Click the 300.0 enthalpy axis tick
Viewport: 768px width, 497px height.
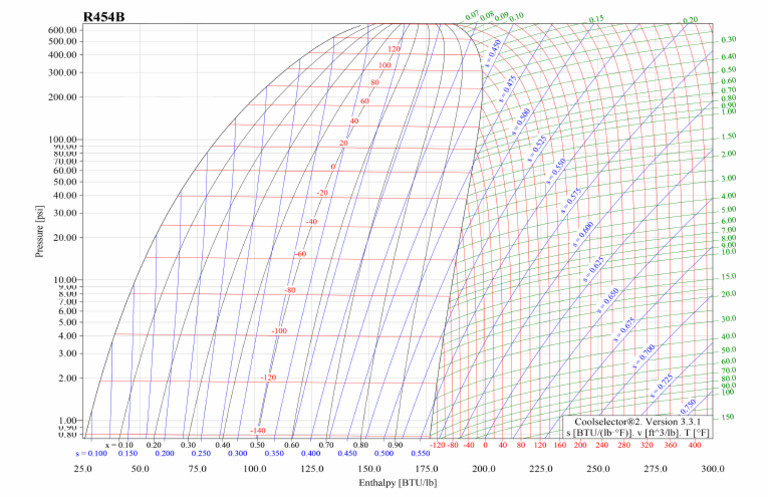713,469
